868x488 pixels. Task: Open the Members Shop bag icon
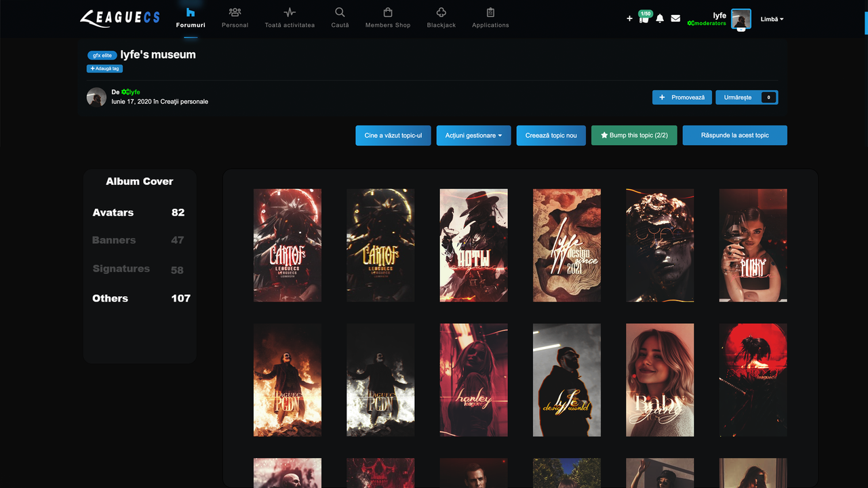(388, 12)
